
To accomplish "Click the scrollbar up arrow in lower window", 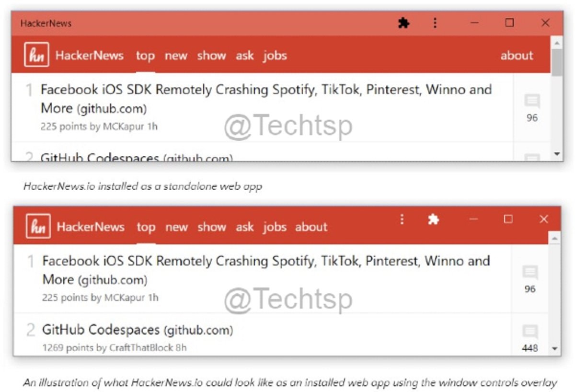I will 555,238.
